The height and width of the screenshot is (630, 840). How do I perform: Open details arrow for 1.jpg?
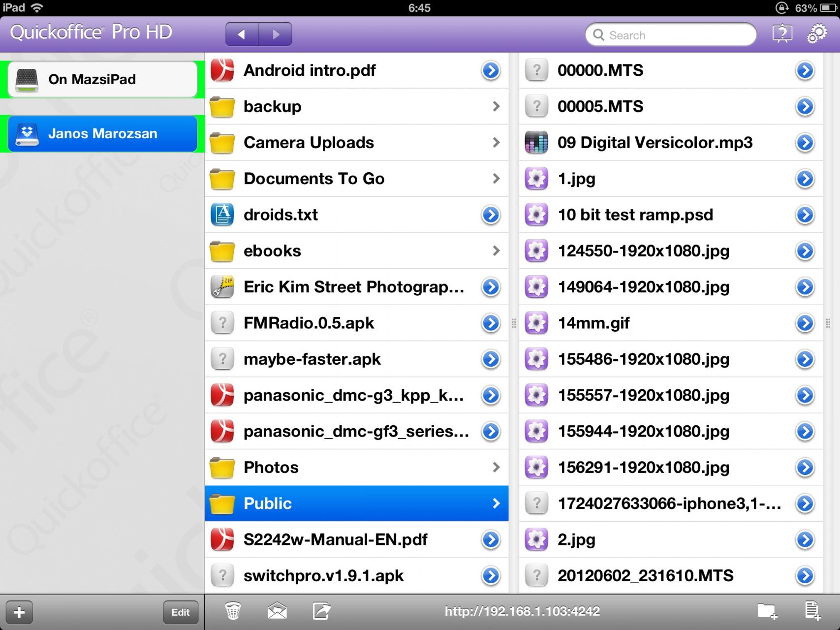coord(805,179)
